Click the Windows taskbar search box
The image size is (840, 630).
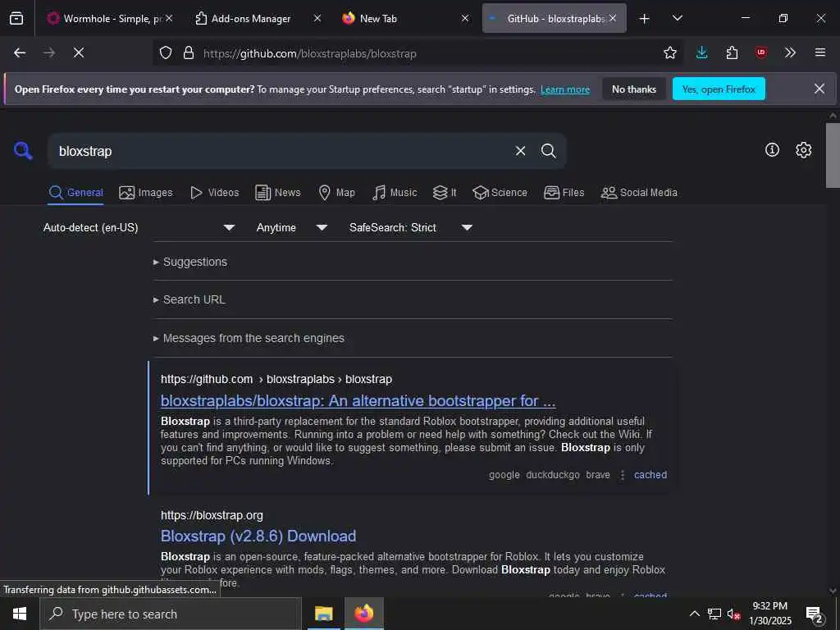[x=171, y=614]
